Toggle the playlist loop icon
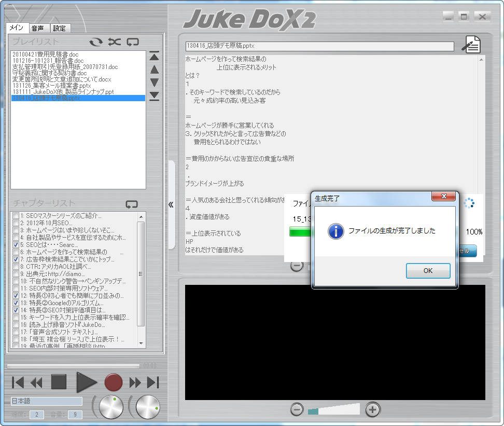Image resolution: width=504 pixels, height=426 pixels. [x=133, y=42]
